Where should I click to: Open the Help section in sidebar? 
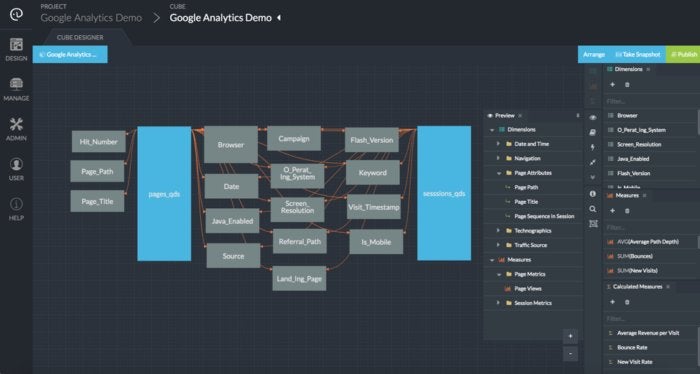point(16,209)
